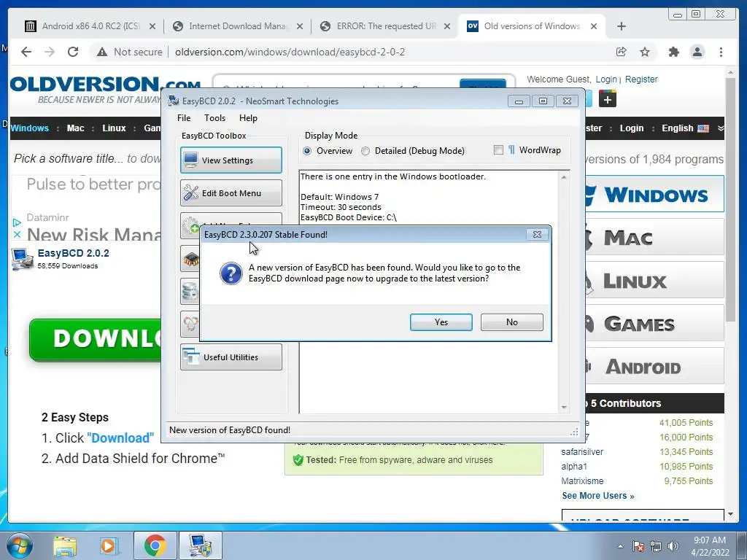Enable the WordWrap checkbox
Image resolution: width=747 pixels, height=560 pixels.
[x=498, y=150]
